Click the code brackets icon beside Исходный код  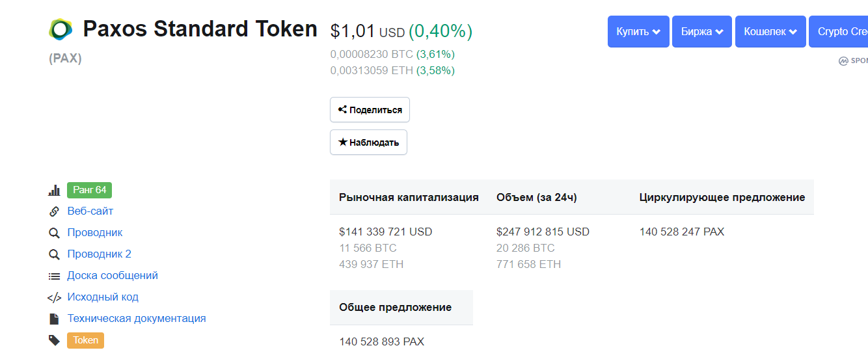click(x=54, y=297)
